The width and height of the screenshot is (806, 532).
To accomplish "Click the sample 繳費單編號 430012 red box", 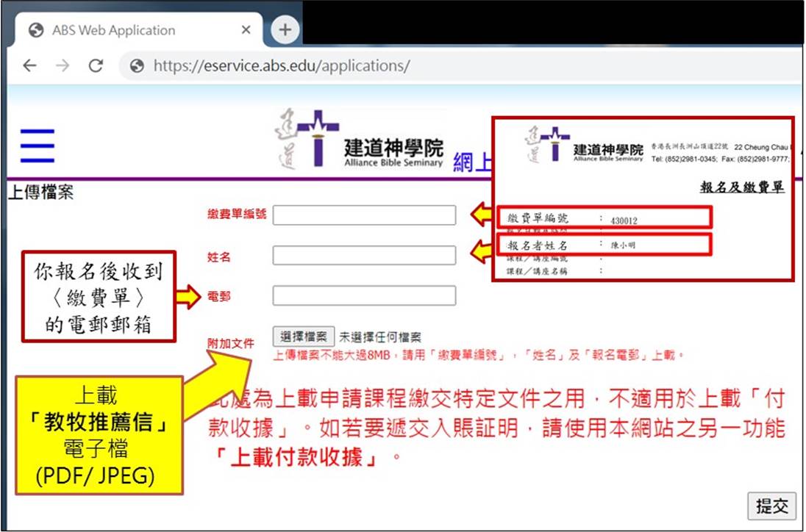I will tap(605, 218).
